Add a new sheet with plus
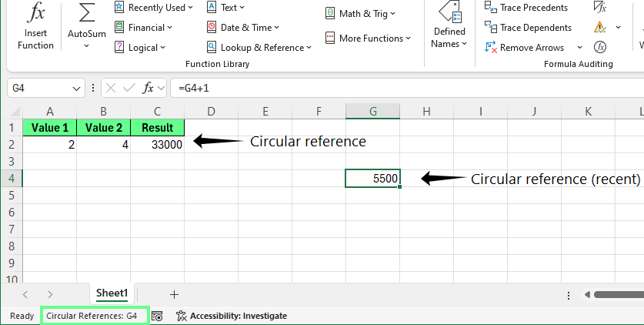The width and height of the screenshot is (644, 325). (174, 294)
